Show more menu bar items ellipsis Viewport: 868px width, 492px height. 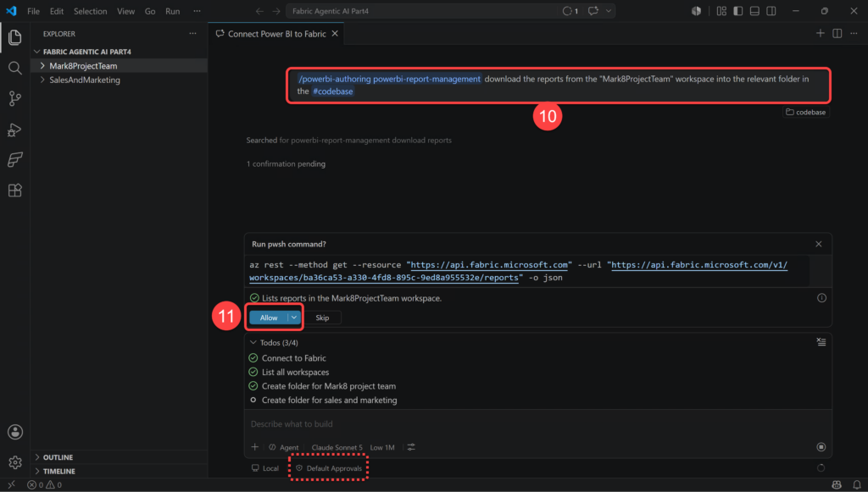[197, 11]
